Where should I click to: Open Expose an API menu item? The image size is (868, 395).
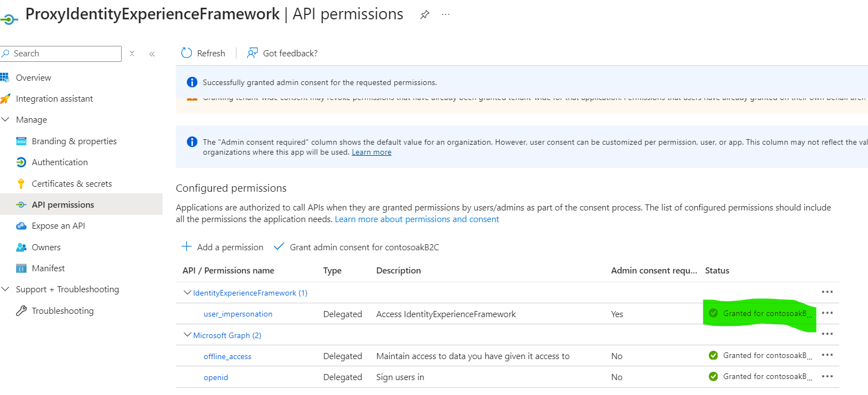point(58,225)
